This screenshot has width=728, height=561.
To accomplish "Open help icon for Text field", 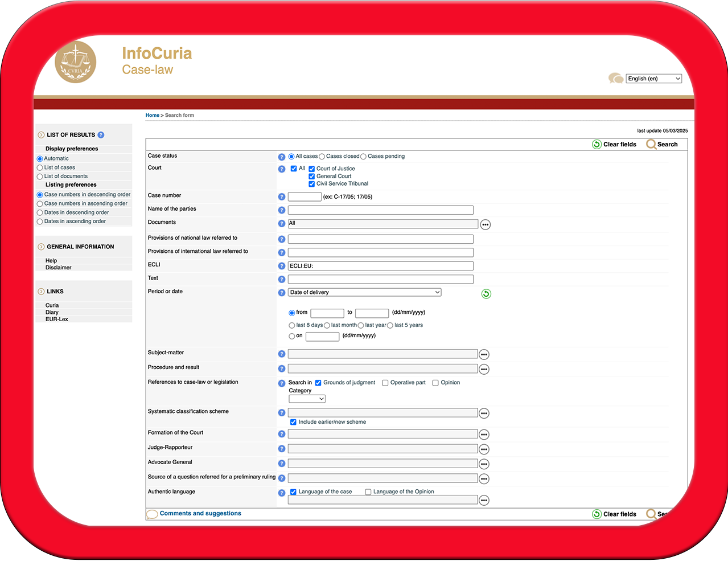I will pos(281,279).
